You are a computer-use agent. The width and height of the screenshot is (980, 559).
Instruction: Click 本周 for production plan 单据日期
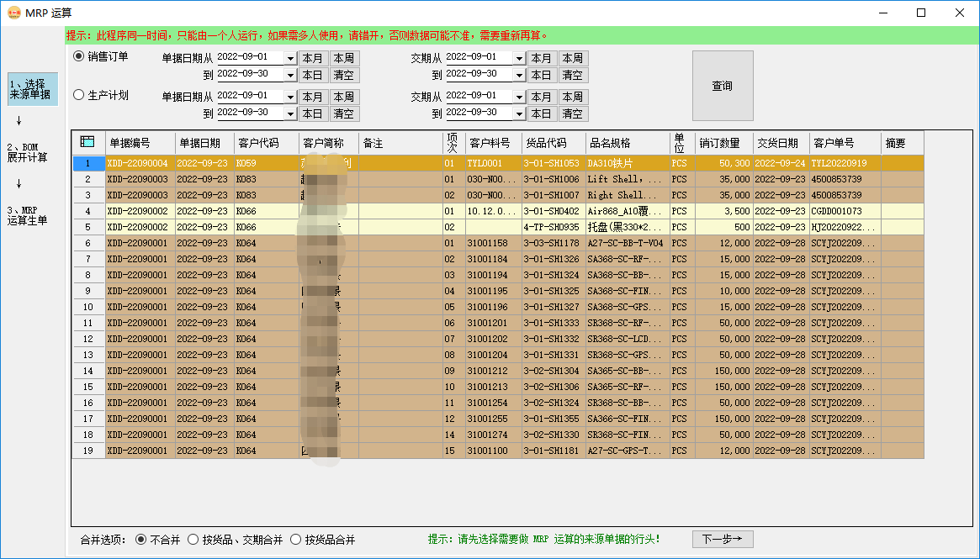344,98
